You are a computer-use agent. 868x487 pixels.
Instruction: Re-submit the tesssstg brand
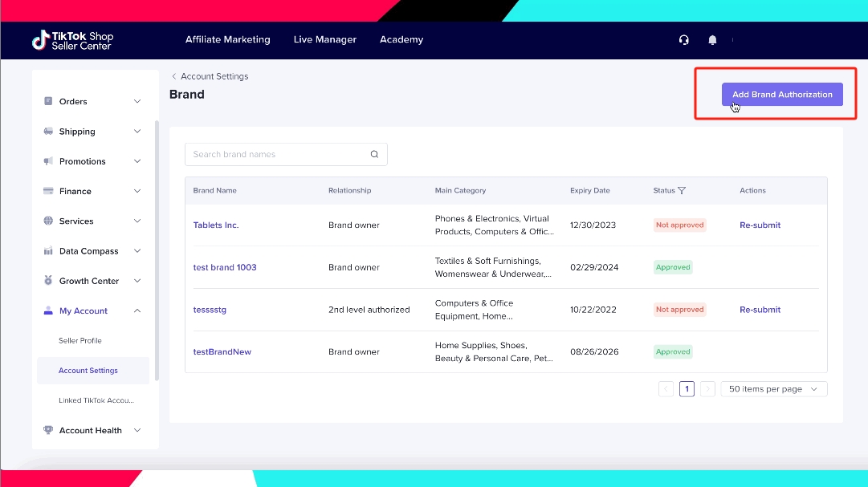(760, 310)
